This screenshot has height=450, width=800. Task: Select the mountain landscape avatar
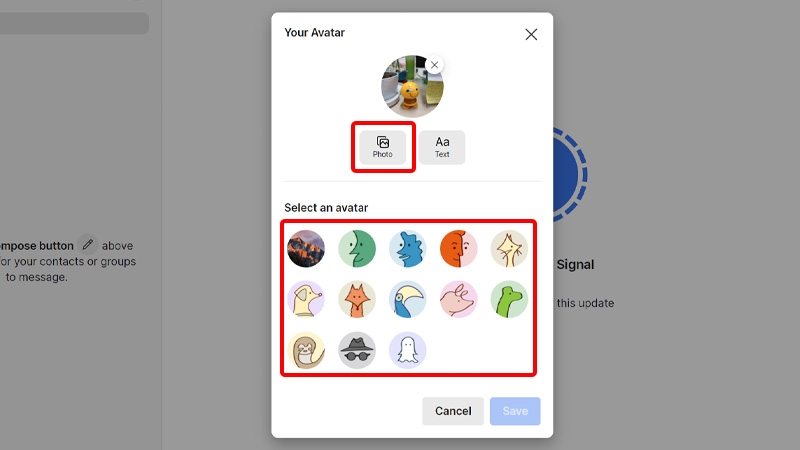point(306,248)
